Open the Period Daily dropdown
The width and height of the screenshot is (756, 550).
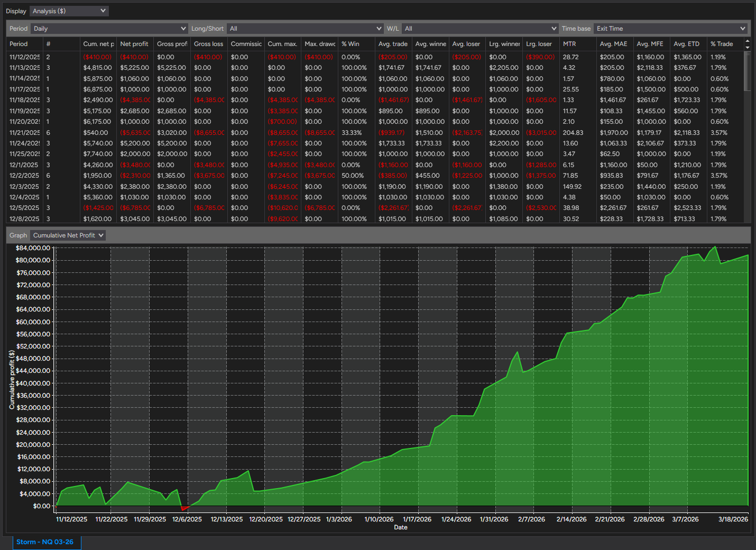tap(109, 29)
